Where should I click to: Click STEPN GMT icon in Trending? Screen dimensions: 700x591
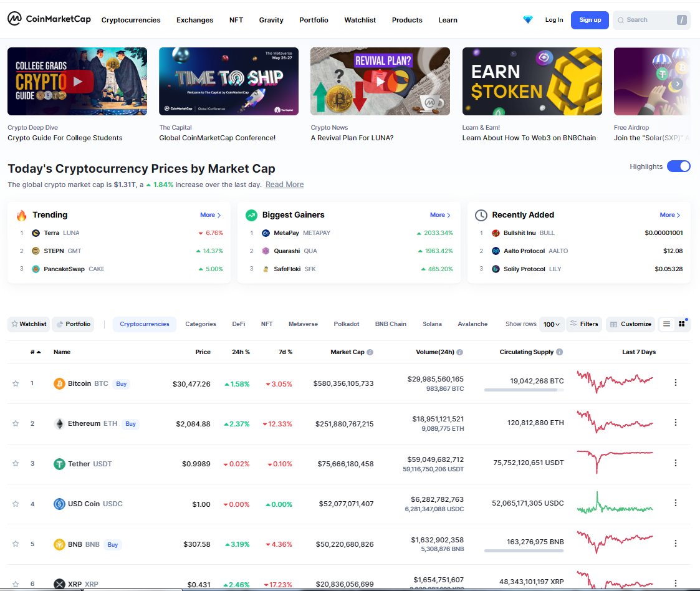(36, 251)
